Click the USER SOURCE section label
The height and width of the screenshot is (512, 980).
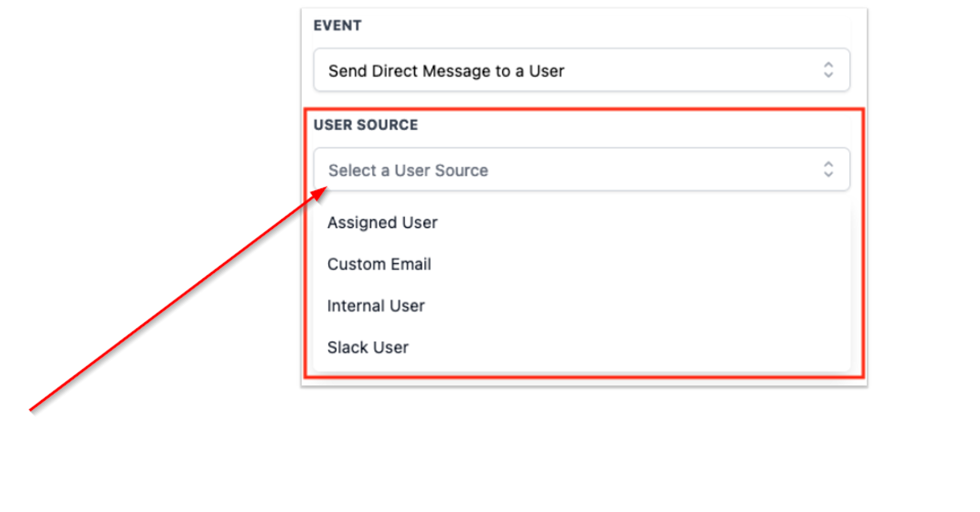point(366,125)
